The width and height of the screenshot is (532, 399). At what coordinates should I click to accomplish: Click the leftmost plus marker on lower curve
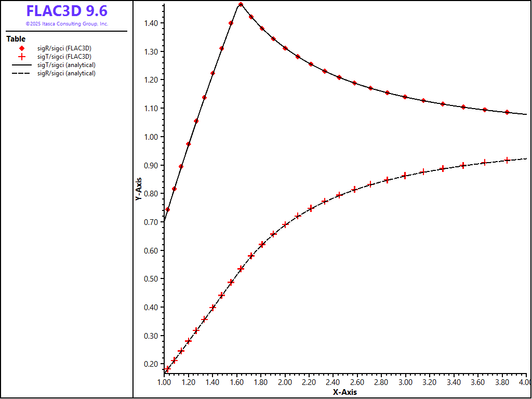[167, 369]
